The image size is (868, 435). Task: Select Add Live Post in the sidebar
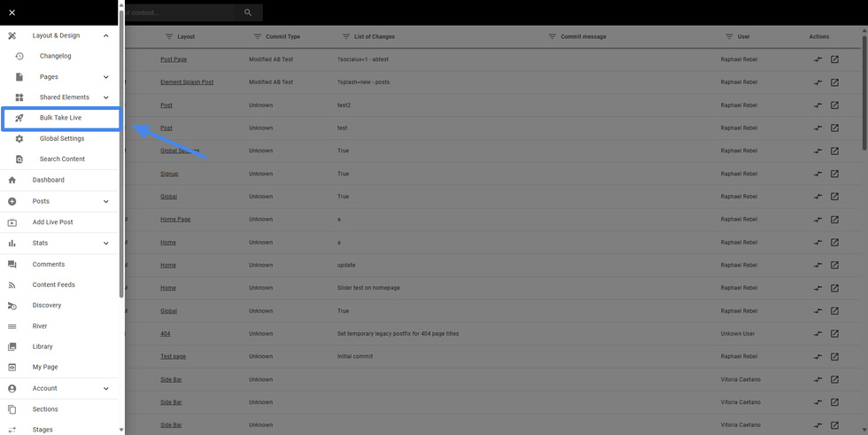pos(53,222)
